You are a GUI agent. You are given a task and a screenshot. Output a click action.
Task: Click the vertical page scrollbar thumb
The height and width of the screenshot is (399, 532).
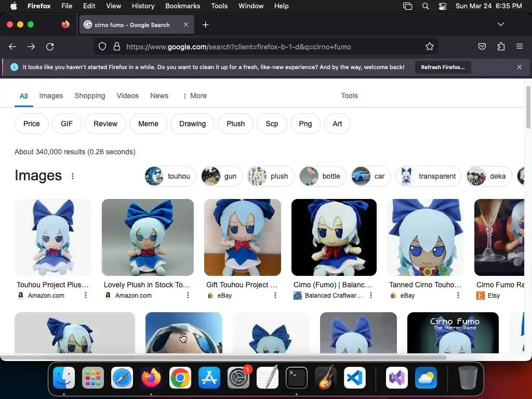click(528, 107)
